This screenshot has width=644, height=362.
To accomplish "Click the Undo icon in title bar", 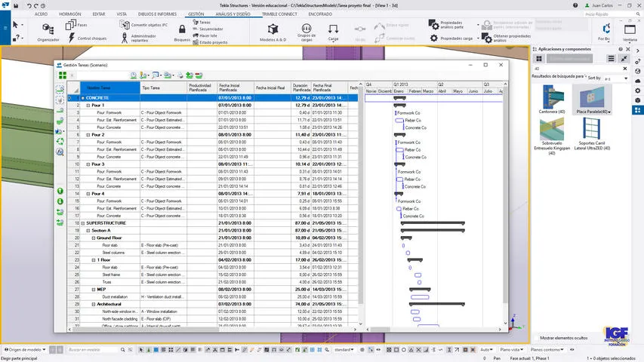I will (29, 6).
